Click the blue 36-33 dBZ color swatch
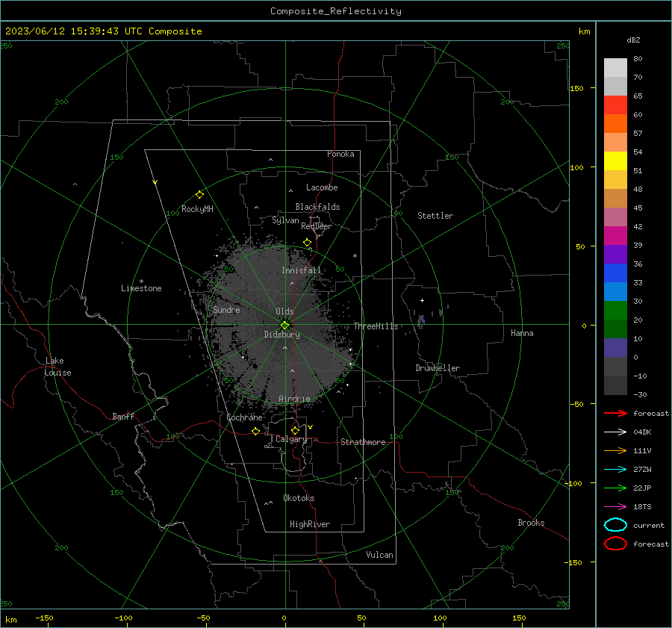 [615, 273]
